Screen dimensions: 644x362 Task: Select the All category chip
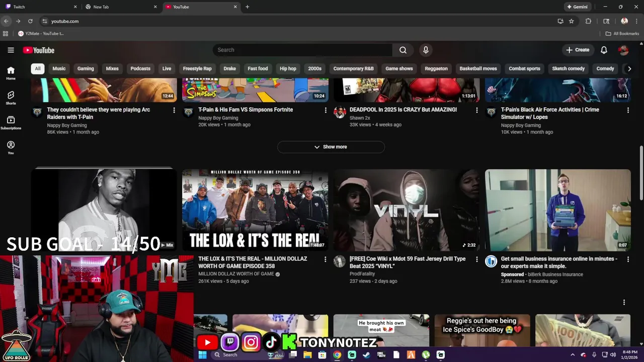(38, 68)
